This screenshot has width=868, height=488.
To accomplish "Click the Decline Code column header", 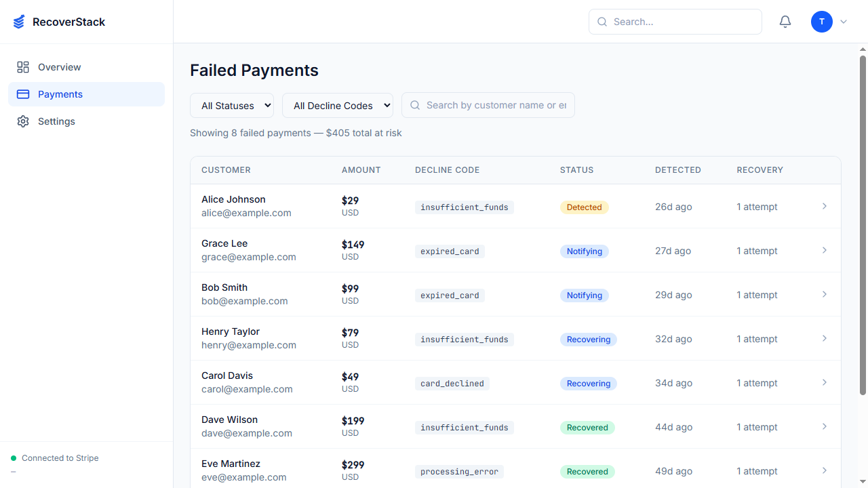I will (447, 170).
